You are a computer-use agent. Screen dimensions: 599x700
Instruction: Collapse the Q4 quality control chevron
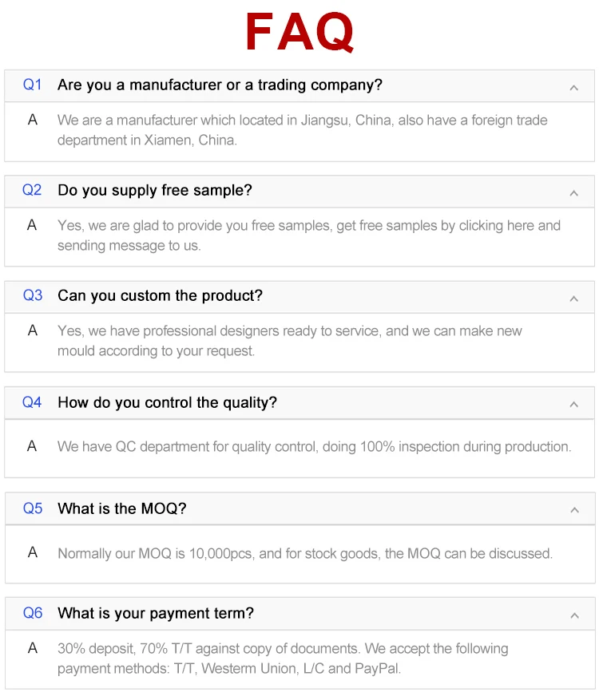pos(573,404)
